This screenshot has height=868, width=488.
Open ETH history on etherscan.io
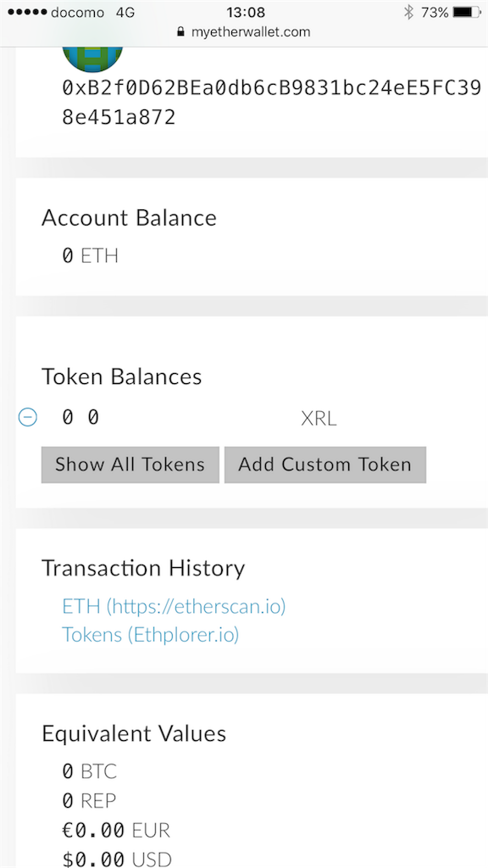coord(174,606)
